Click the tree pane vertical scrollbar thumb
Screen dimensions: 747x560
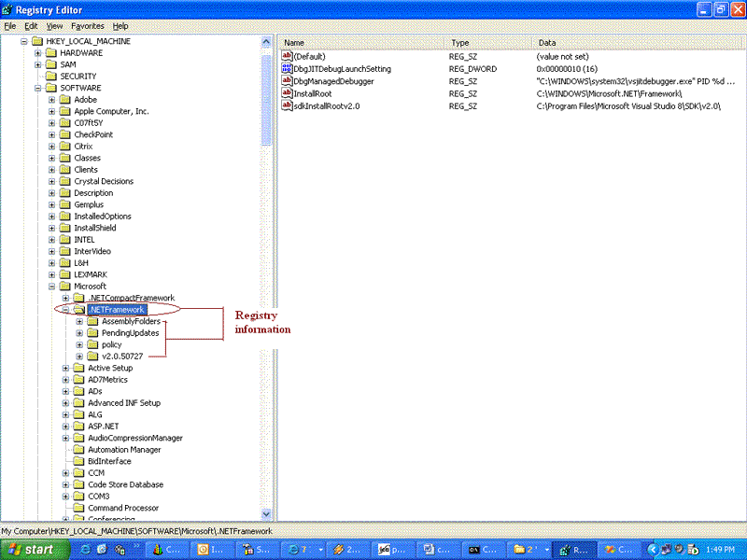(x=266, y=100)
